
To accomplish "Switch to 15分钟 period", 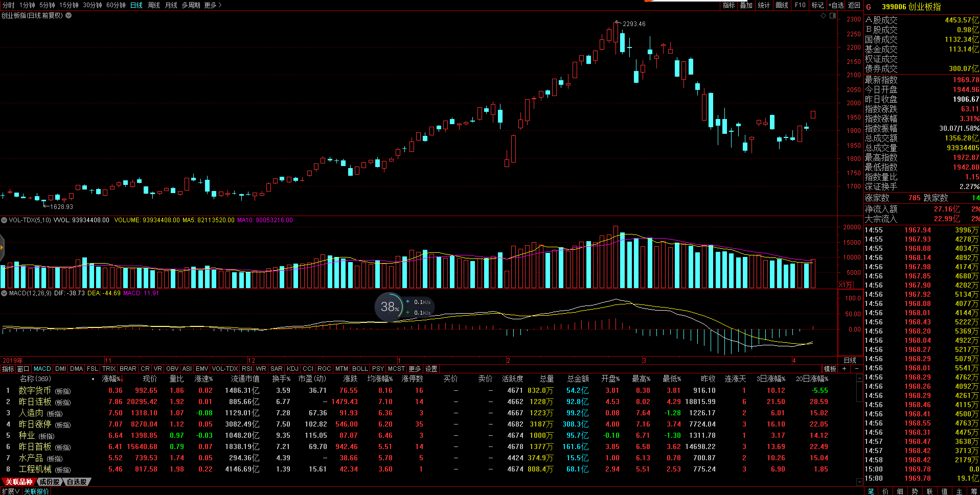I will [69, 5].
